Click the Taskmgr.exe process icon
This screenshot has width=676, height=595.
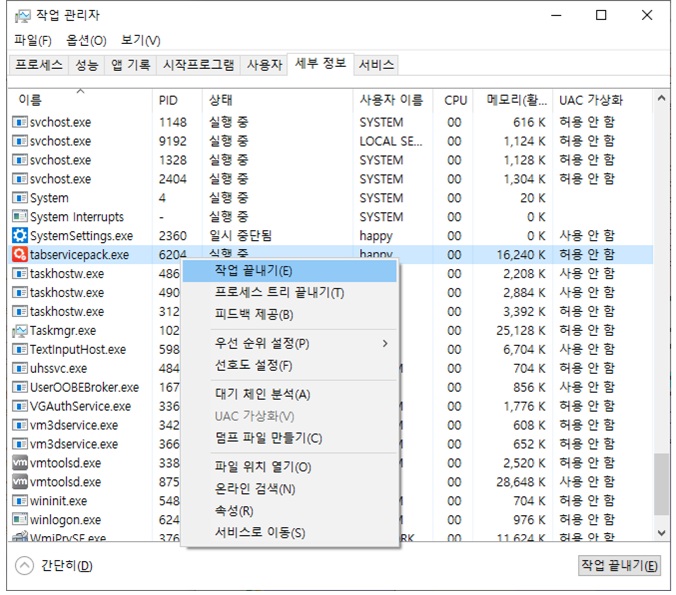(20, 331)
